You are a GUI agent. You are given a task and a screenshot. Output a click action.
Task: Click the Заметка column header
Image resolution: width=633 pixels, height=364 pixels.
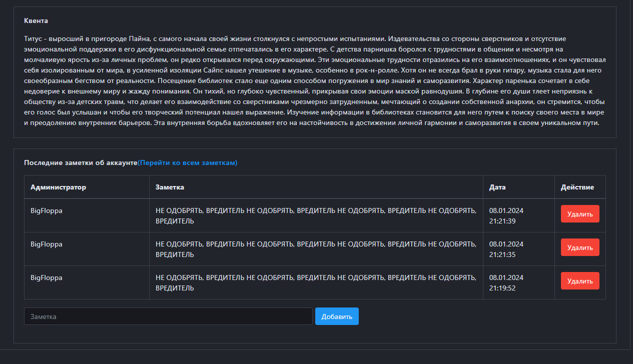[x=170, y=187]
